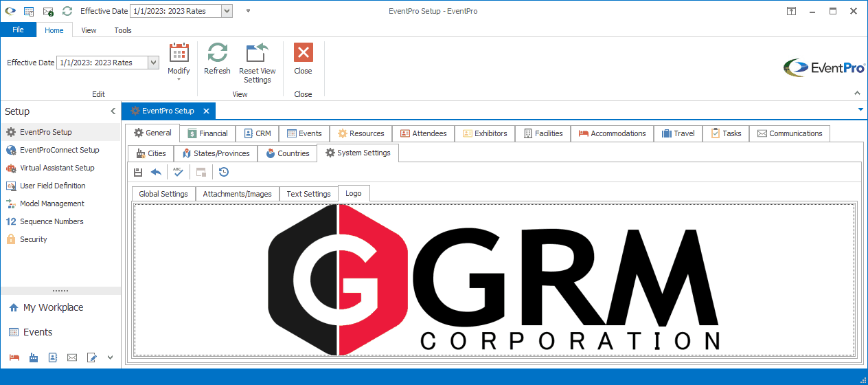Switch to the Exhibitors setup tab
Viewport: 868px width, 385px height.
pos(485,133)
